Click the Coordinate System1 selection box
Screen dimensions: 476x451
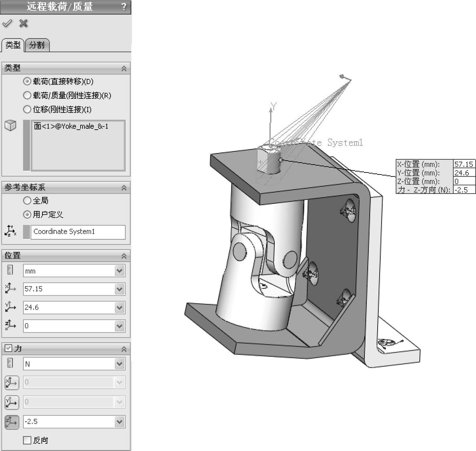(x=78, y=232)
